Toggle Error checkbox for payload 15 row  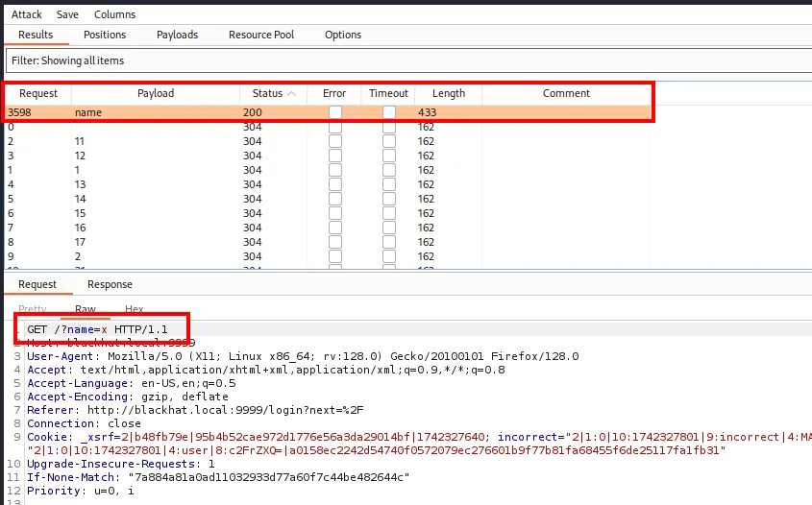[x=335, y=214]
